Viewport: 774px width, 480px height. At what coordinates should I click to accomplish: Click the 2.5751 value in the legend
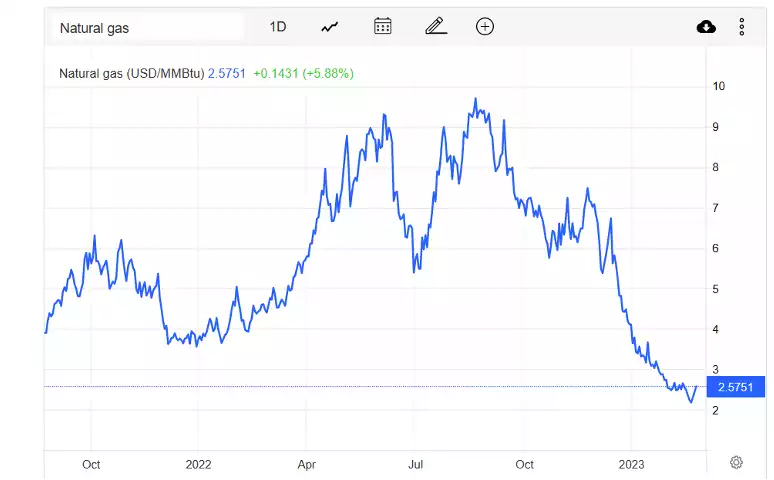(227, 74)
